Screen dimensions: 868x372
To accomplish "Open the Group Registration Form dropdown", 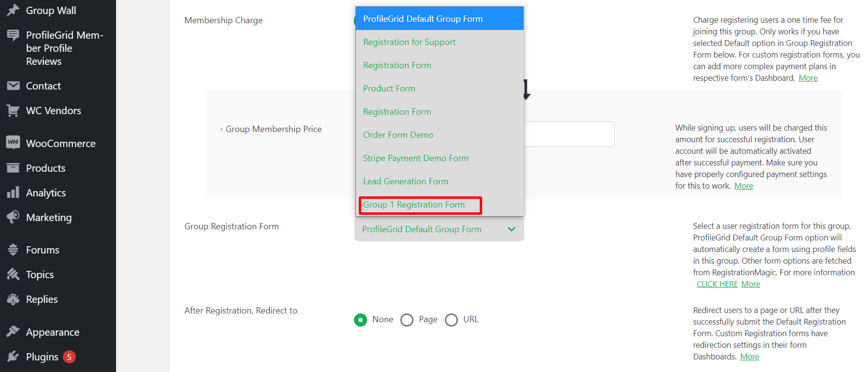I will (x=438, y=229).
